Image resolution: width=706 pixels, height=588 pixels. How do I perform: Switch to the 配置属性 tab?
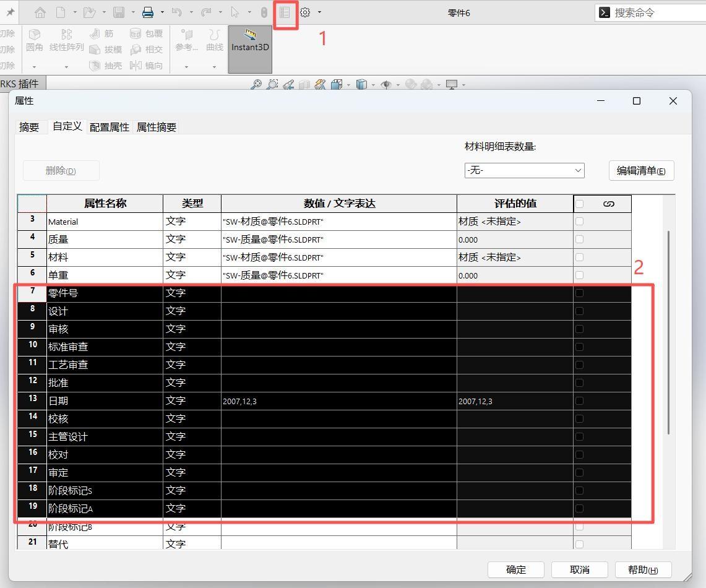tap(110, 127)
